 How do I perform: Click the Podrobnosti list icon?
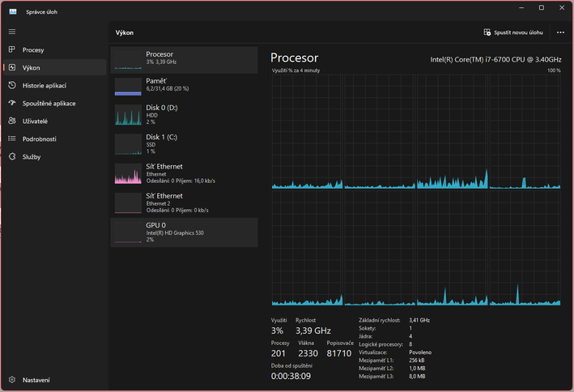(12, 139)
